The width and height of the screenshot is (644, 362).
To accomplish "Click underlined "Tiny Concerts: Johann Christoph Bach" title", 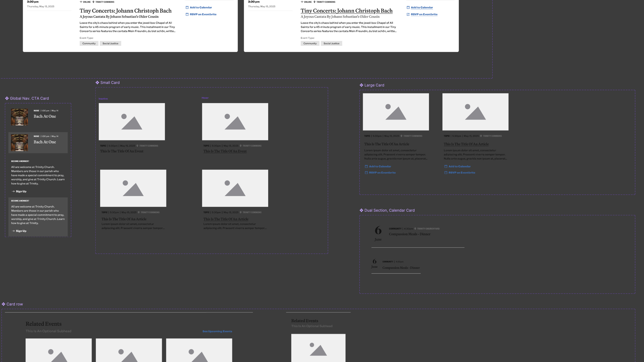I will pos(346,11).
